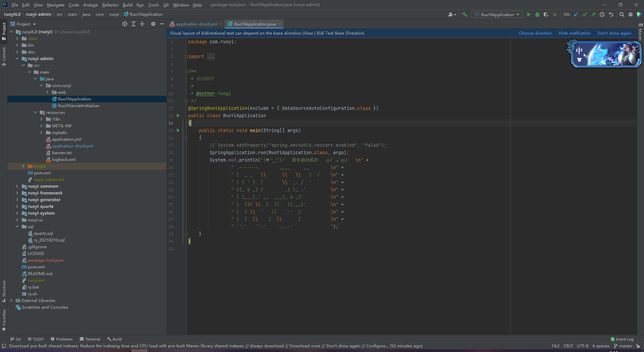Expand the web package node
This screenshot has height=352, width=644.
[x=47, y=92]
